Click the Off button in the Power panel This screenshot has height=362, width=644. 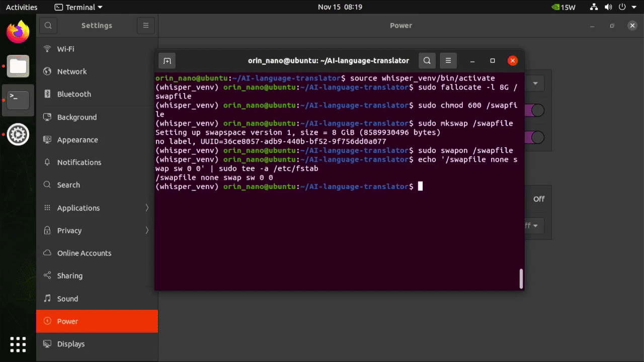tap(538, 199)
